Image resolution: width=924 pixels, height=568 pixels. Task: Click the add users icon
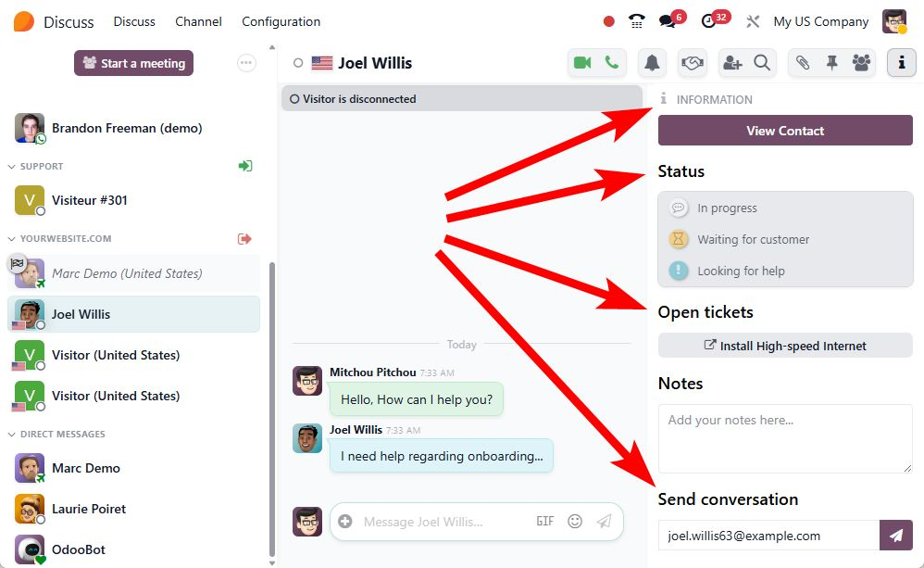732,62
